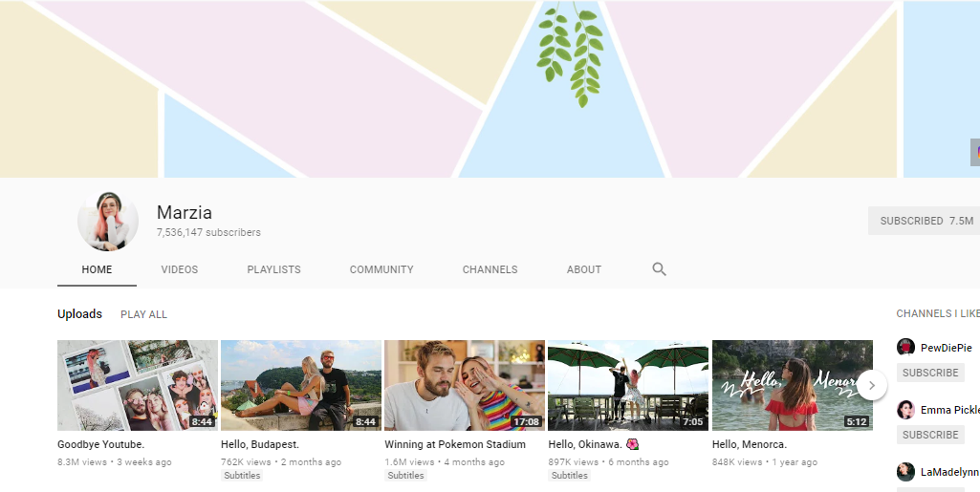The width and height of the screenshot is (980, 492).
Task: Select the Channels tab
Action: tap(490, 269)
